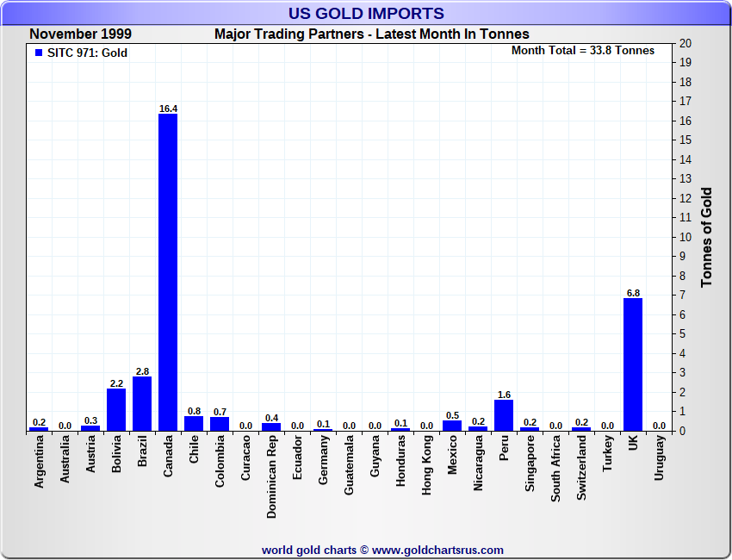Select the Colombia bar valued 0.7
The height and width of the screenshot is (560, 732).
tap(220, 424)
